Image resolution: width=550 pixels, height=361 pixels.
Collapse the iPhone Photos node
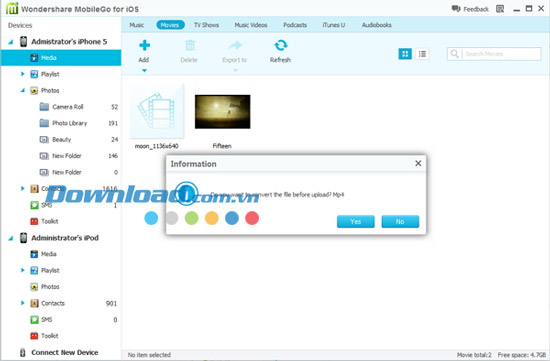point(22,91)
